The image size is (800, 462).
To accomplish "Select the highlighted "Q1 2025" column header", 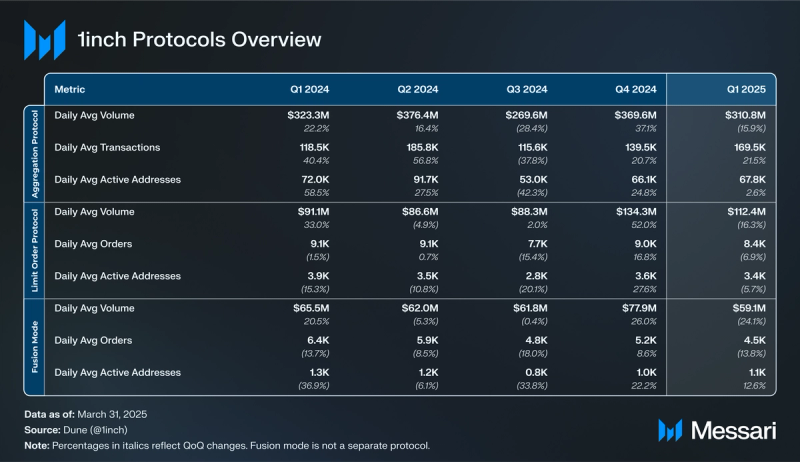I will [x=746, y=89].
